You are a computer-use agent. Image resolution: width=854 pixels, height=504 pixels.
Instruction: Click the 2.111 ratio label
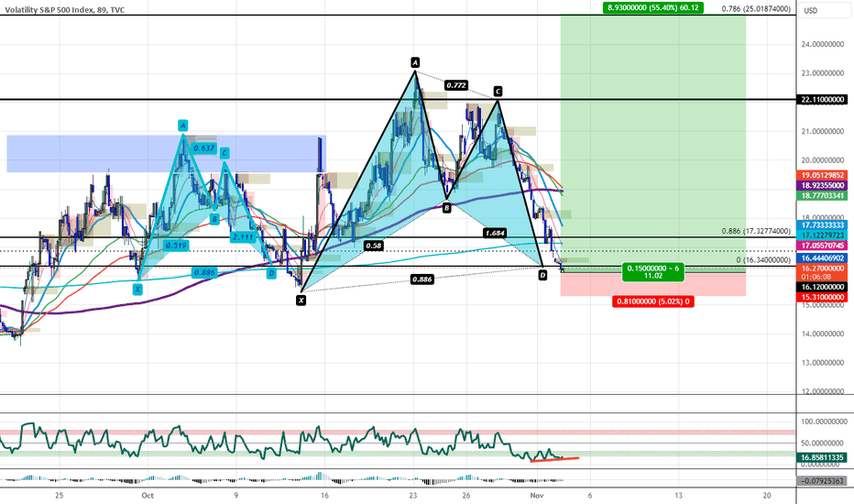tap(243, 237)
